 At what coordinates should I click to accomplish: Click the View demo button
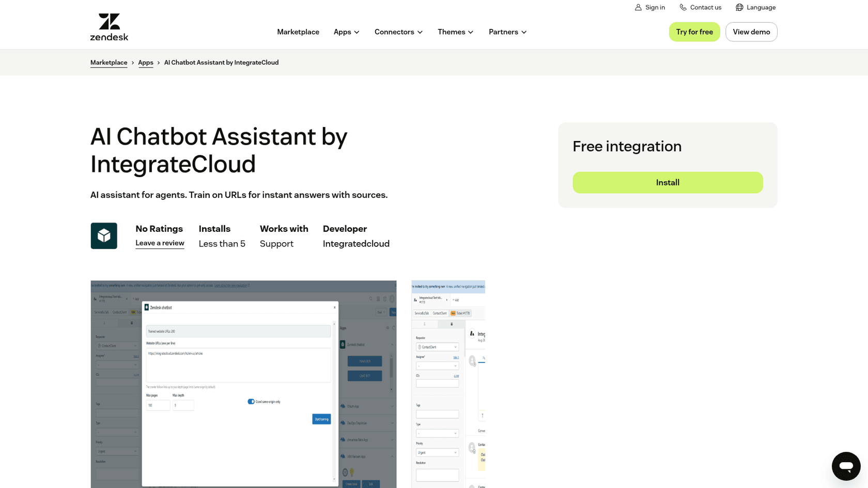[x=751, y=32]
